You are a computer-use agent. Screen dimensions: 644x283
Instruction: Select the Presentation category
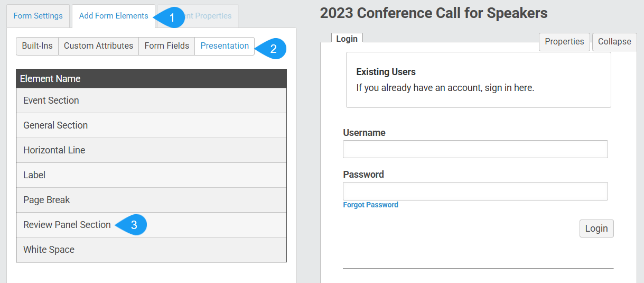click(x=225, y=46)
